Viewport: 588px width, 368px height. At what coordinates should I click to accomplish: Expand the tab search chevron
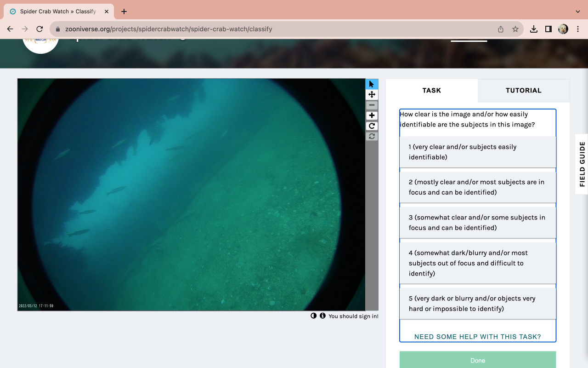[x=578, y=11]
